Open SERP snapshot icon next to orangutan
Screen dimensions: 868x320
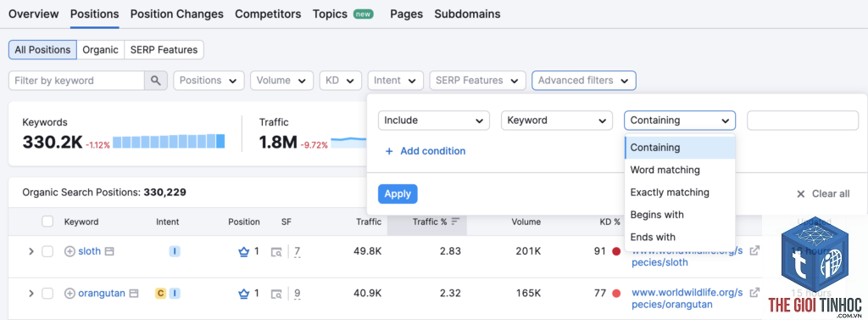[133, 294]
